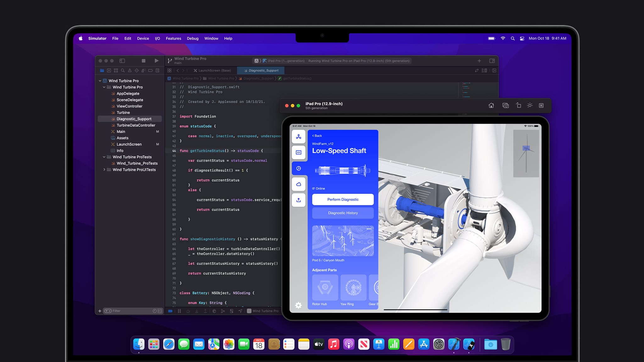Select the upload icon in the app sidebar
644x362 pixels.
[x=298, y=200]
